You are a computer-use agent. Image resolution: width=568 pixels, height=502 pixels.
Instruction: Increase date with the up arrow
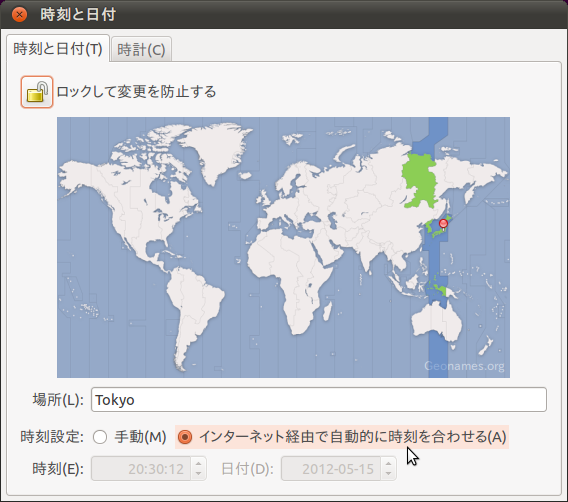point(388,464)
